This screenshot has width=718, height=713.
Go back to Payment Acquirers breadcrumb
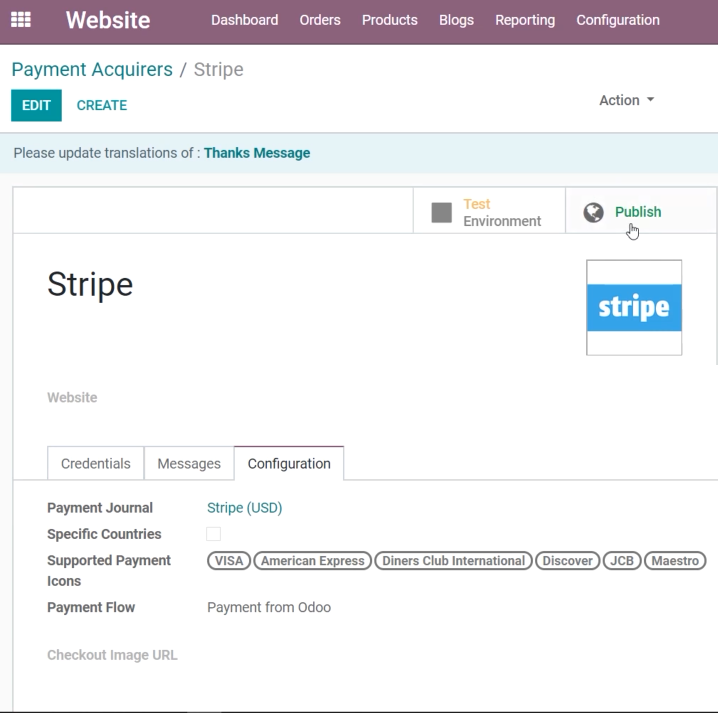(x=92, y=70)
